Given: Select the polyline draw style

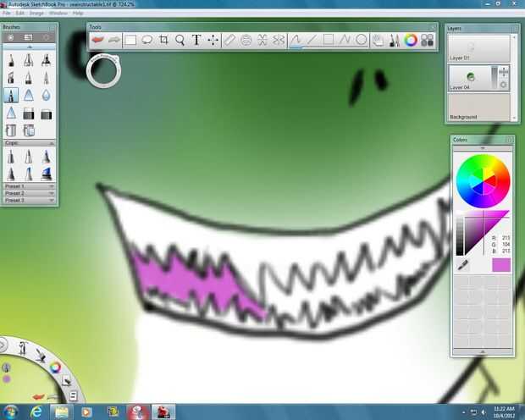Looking at the screenshot, I should [345, 40].
